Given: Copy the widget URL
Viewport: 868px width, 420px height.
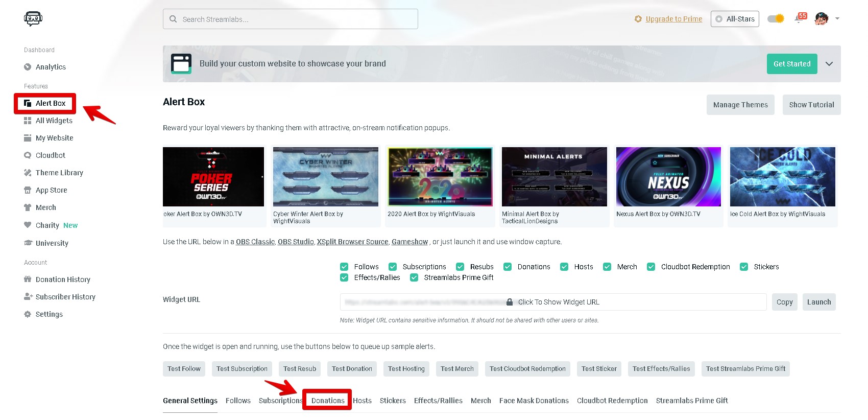Looking at the screenshot, I should pos(784,302).
